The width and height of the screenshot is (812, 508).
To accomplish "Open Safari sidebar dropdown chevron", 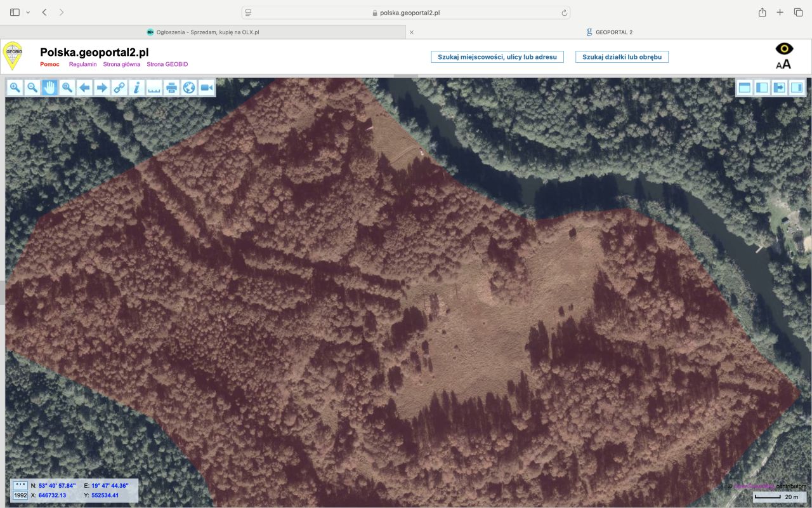I will (x=28, y=13).
